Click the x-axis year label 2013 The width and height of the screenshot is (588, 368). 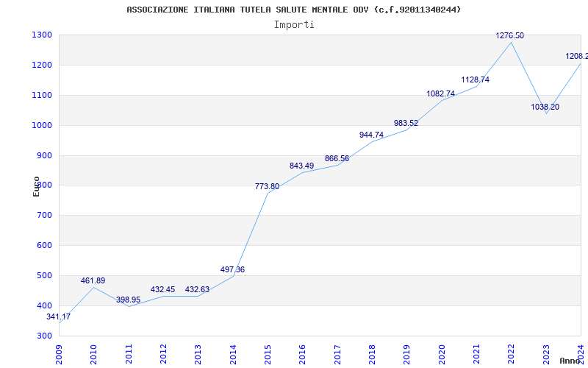198,354
